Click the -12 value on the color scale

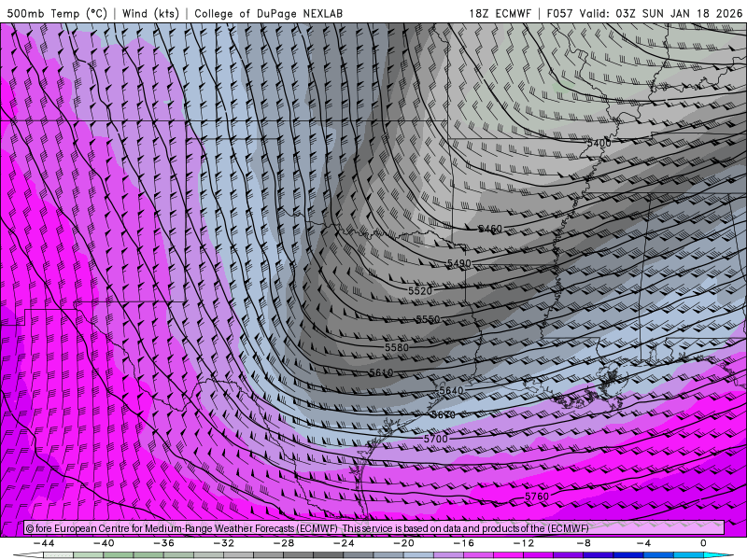524,543
